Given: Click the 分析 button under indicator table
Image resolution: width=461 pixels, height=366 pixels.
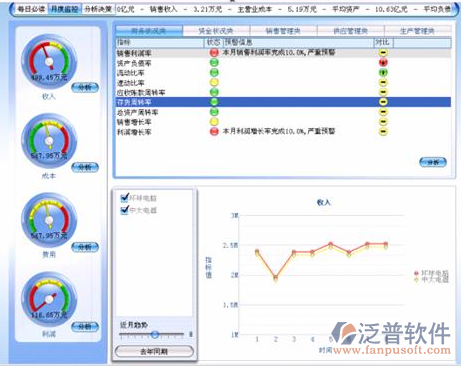Looking at the screenshot, I should pyautogui.click(x=433, y=162).
